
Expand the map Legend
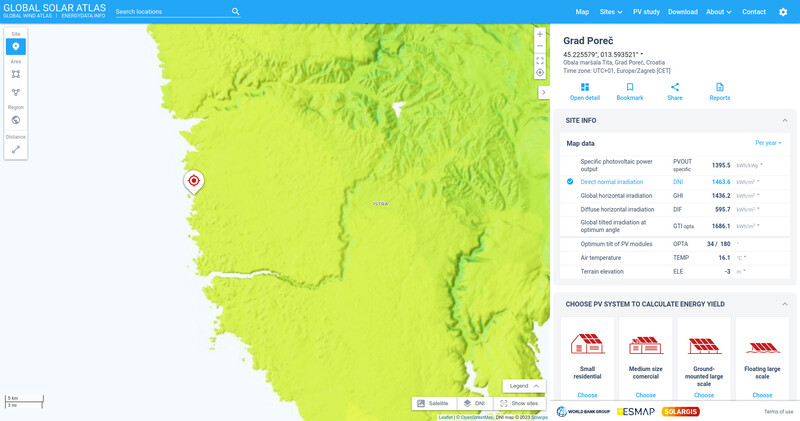coord(524,386)
